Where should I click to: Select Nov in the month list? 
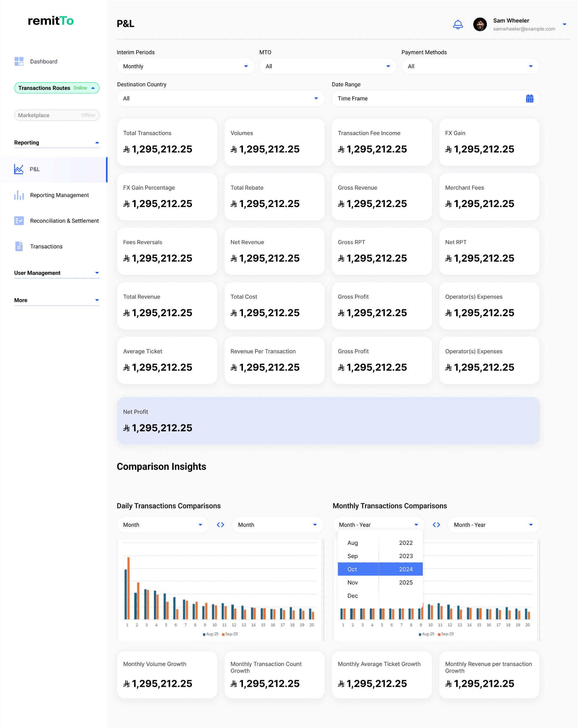[x=353, y=582]
